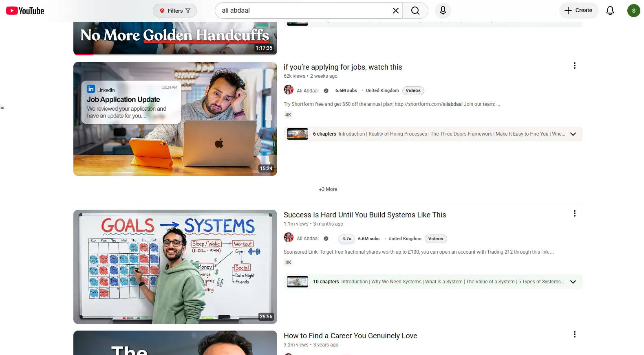Expand the 10 chapters chevron

[x=573, y=282]
